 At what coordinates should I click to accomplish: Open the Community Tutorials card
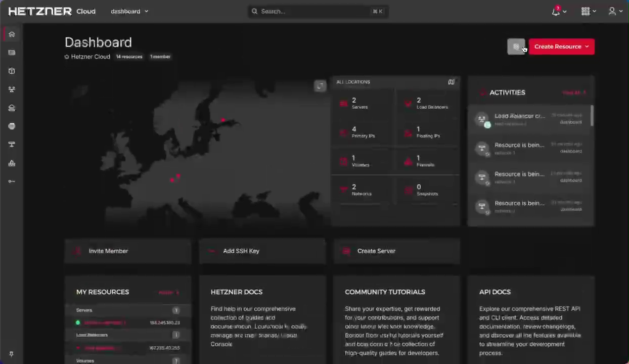pos(397,320)
